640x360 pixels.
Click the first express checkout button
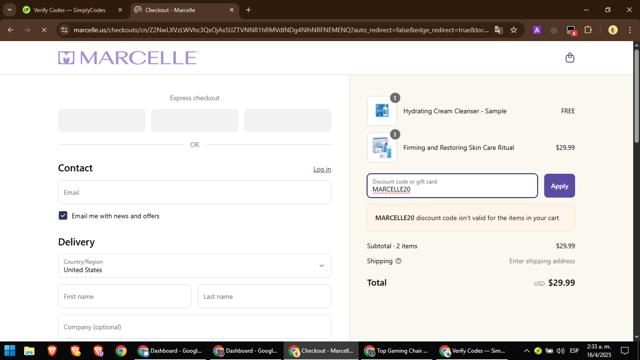coord(102,120)
